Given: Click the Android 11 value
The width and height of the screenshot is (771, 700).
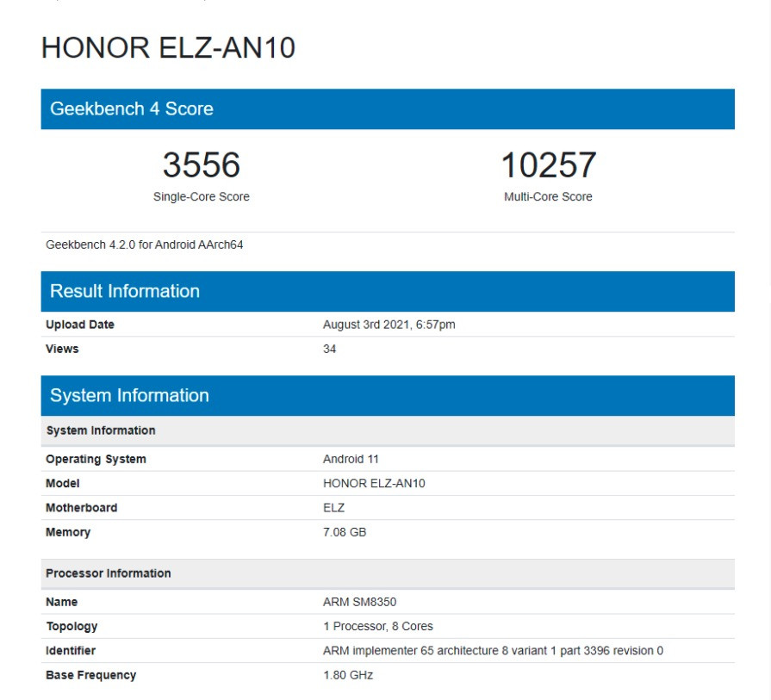Looking at the screenshot, I should (351, 459).
